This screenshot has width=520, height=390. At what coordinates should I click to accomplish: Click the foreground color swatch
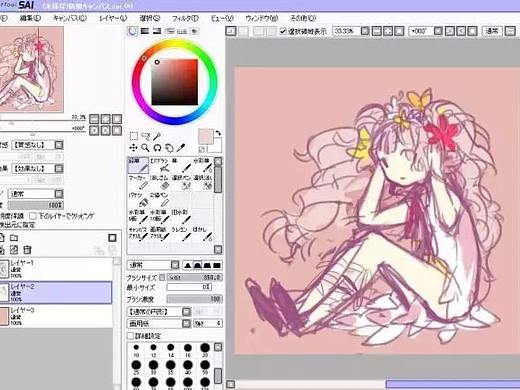point(205,137)
